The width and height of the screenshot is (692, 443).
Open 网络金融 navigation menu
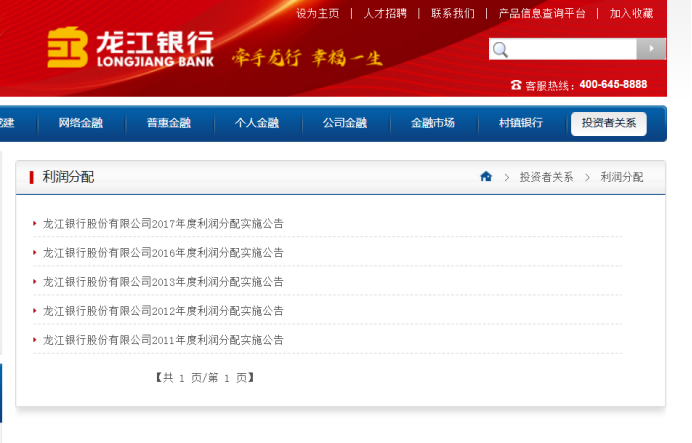point(81,123)
